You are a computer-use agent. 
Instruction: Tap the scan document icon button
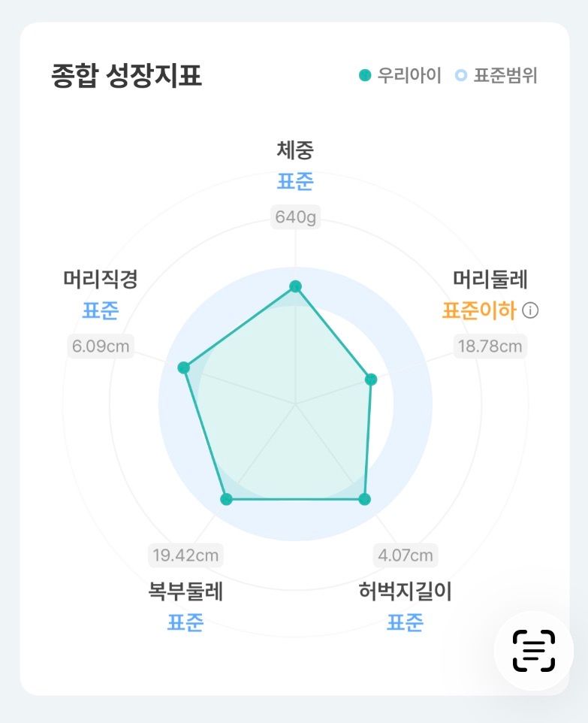pyautogui.click(x=533, y=650)
